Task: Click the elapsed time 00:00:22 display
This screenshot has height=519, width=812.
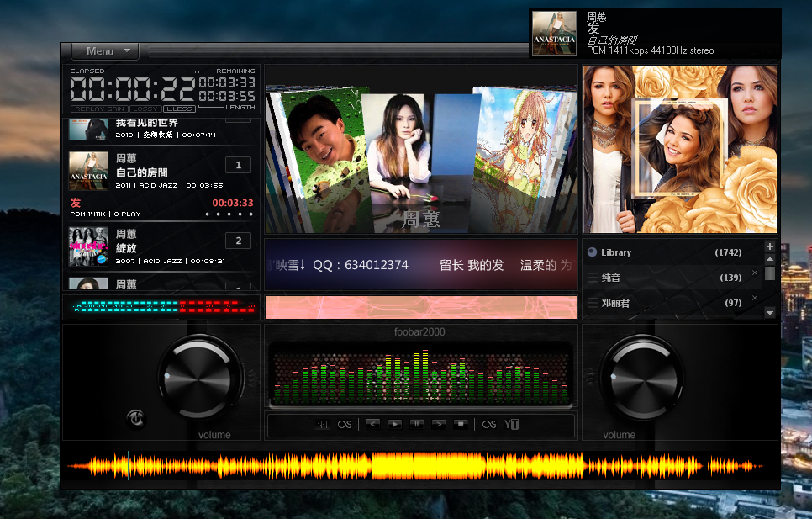Action: [132, 88]
